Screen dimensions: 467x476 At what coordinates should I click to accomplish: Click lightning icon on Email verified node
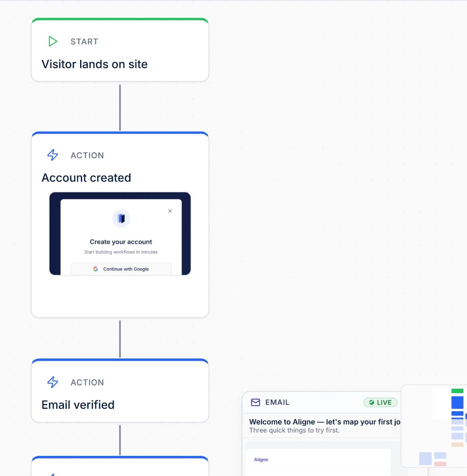pyautogui.click(x=53, y=382)
